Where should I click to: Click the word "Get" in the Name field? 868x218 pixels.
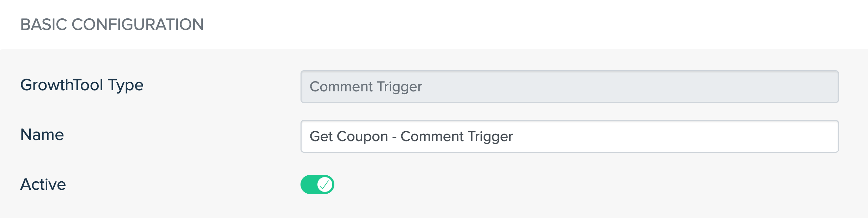click(x=321, y=137)
